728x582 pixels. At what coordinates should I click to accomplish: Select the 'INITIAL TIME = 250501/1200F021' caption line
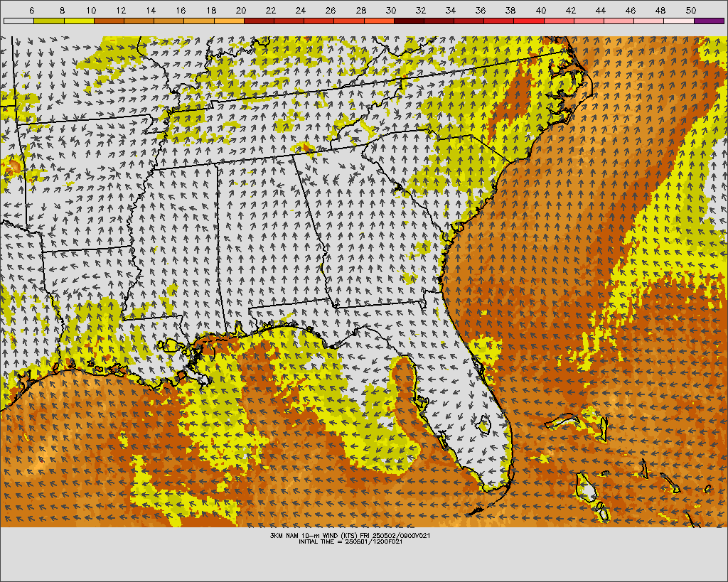coord(350,541)
